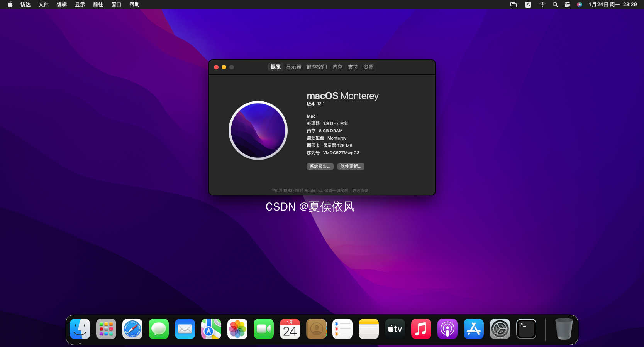Switch to the 内存 tab
Screen dimensions: 644x347
coord(337,67)
